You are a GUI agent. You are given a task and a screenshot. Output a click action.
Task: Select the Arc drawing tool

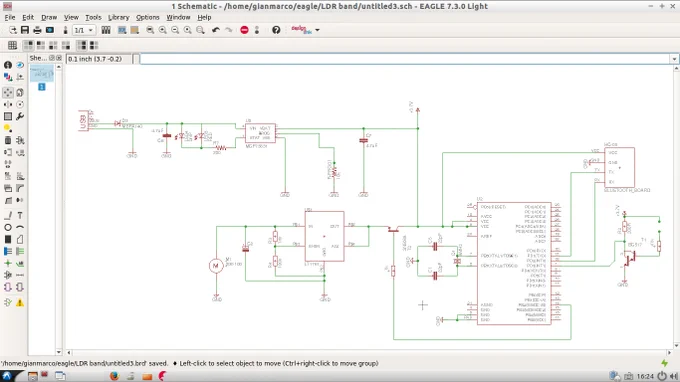tap(20, 227)
